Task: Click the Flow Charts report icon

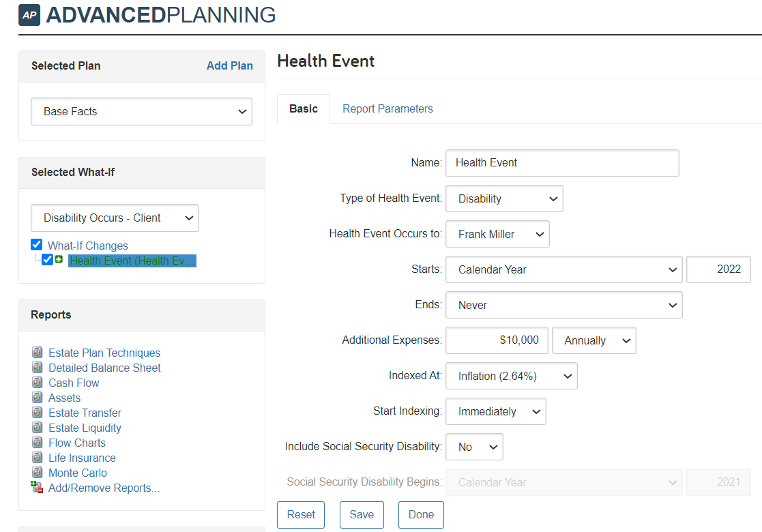Action: (37, 443)
